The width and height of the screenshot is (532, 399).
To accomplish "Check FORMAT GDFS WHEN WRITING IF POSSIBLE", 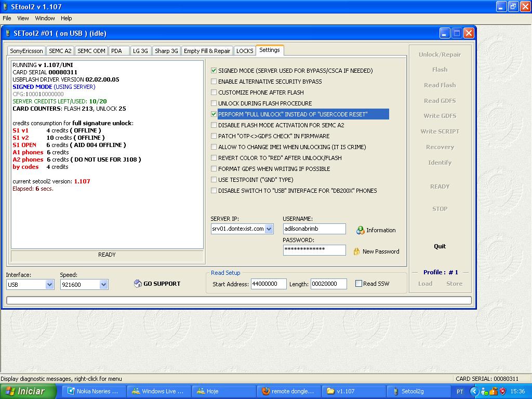I will coord(214,169).
